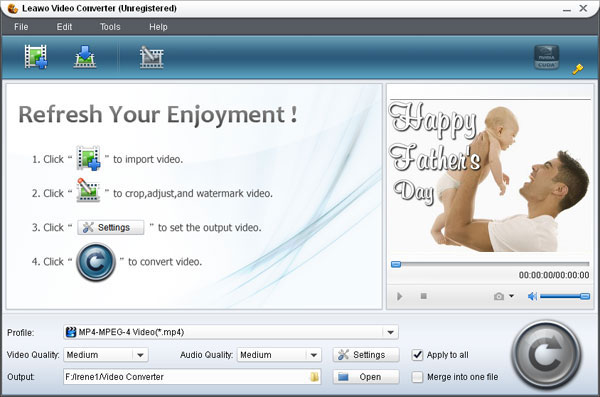Click the yellow key register icon
Image resolution: width=600 pixels, height=397 pixels.
(578, 69)
